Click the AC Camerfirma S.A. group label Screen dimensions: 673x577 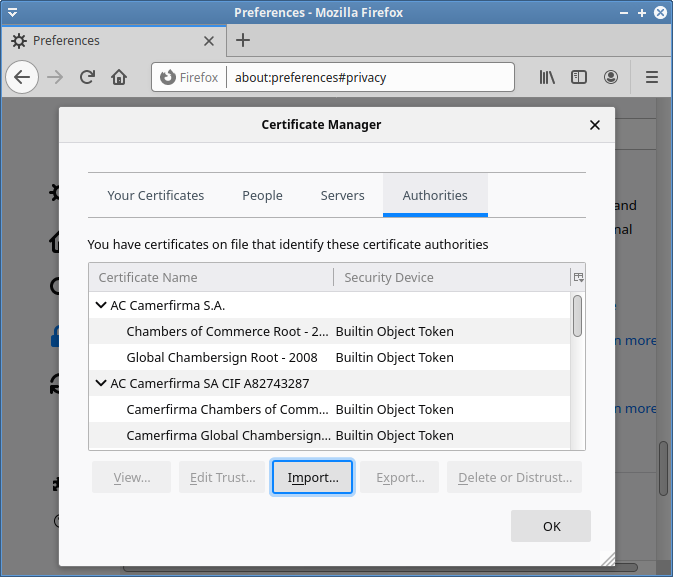click(x=168, y=305)
